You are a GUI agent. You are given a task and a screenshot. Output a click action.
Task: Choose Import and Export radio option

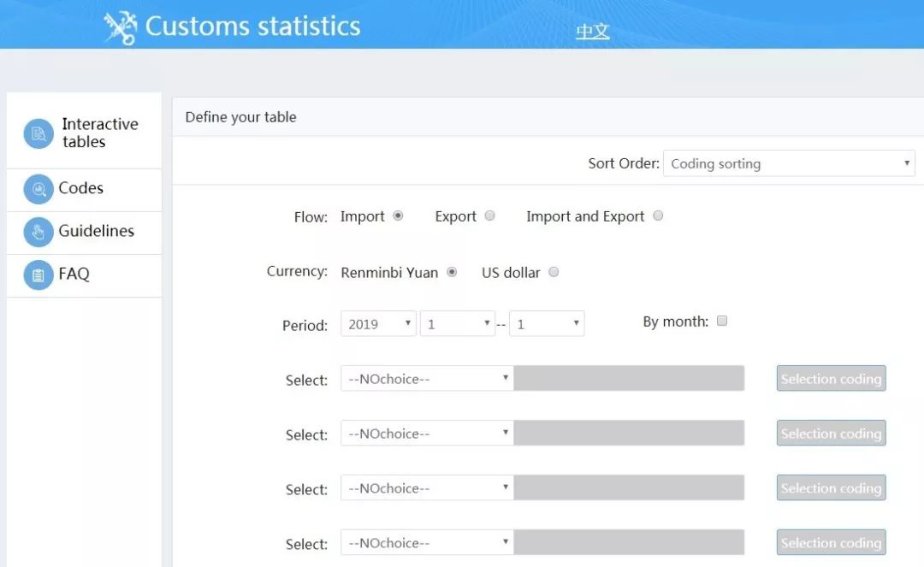pos(658,216)
